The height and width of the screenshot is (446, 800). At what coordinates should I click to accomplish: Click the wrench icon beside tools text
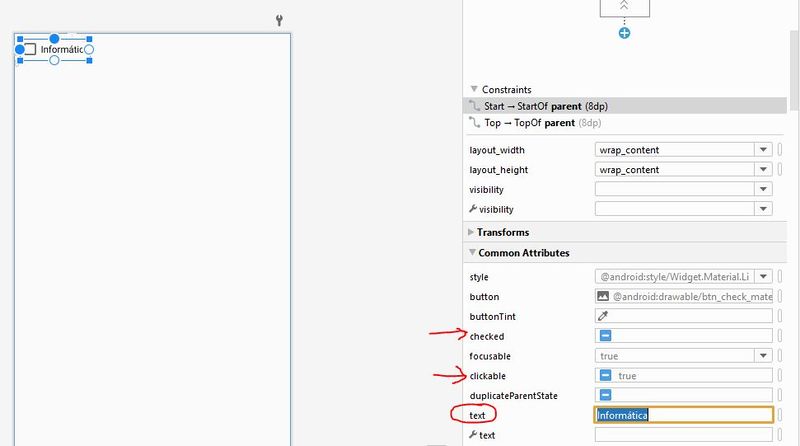pos(473,435)
